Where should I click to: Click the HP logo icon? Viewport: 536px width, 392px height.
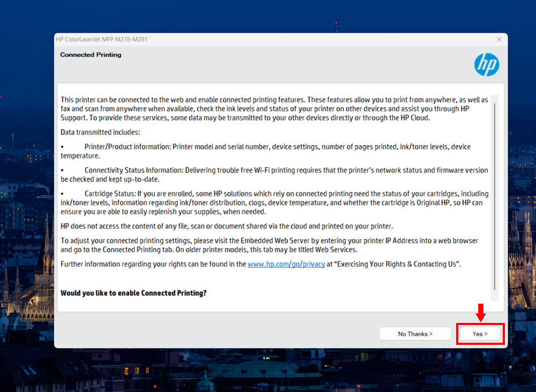tap(487, 65)
